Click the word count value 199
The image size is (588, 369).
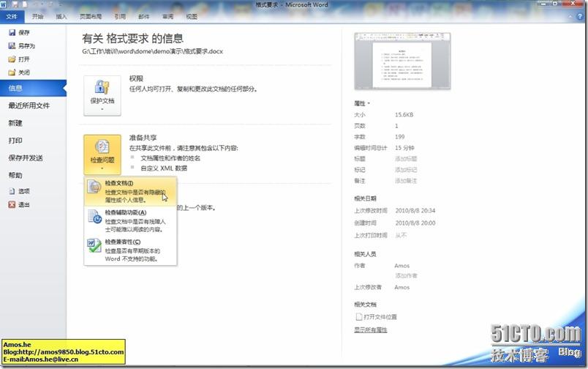pos(400,137)
